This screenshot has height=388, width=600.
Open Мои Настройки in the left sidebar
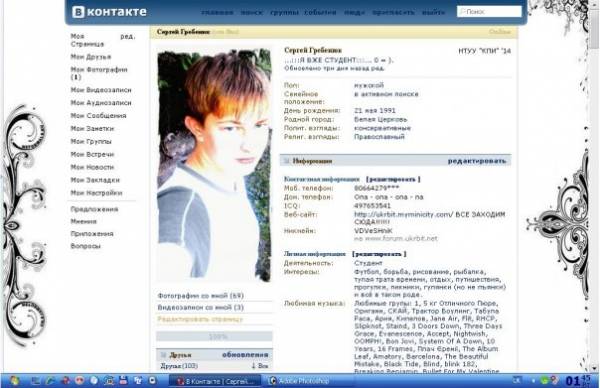(x=96, y=193)
